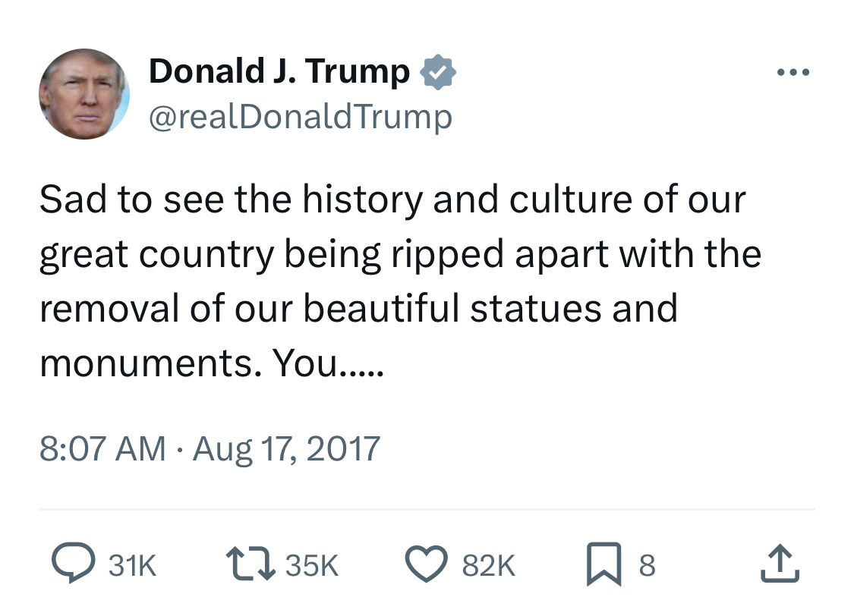
Task: Open the three-dot more options menu
Action: click(x=794, y=73)
